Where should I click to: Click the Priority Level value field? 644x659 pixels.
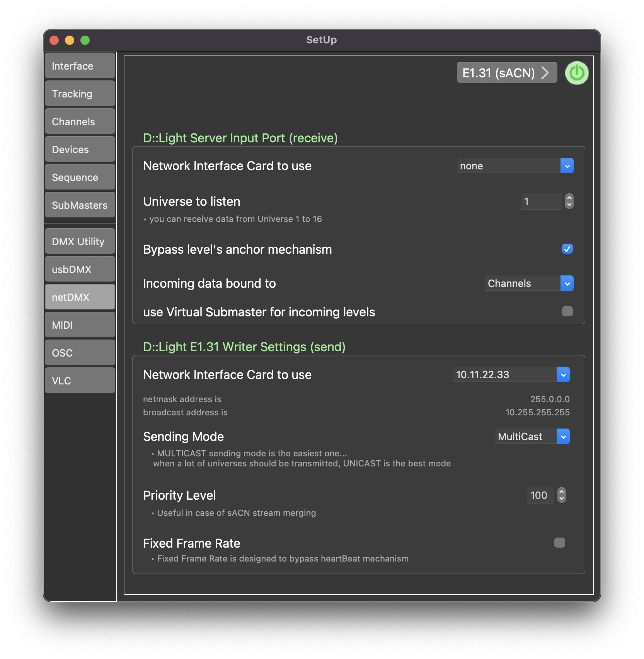[x=540, y=495]
